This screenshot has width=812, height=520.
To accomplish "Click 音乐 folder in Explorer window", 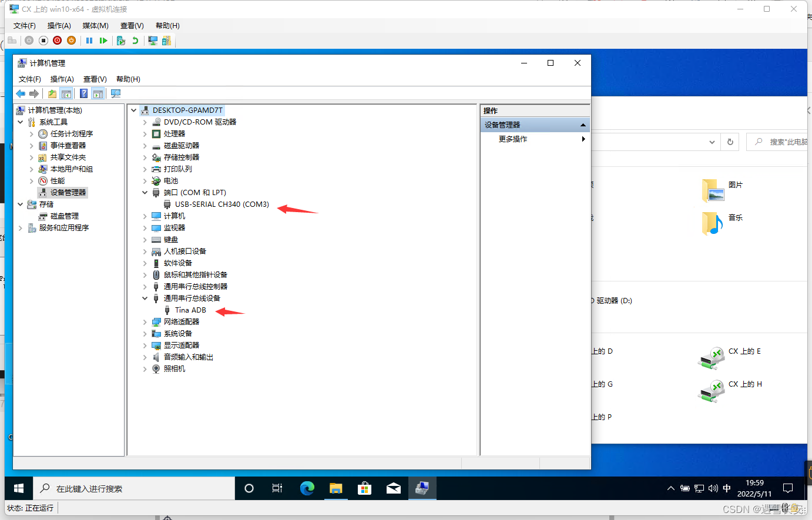I will tap(723, 223).
